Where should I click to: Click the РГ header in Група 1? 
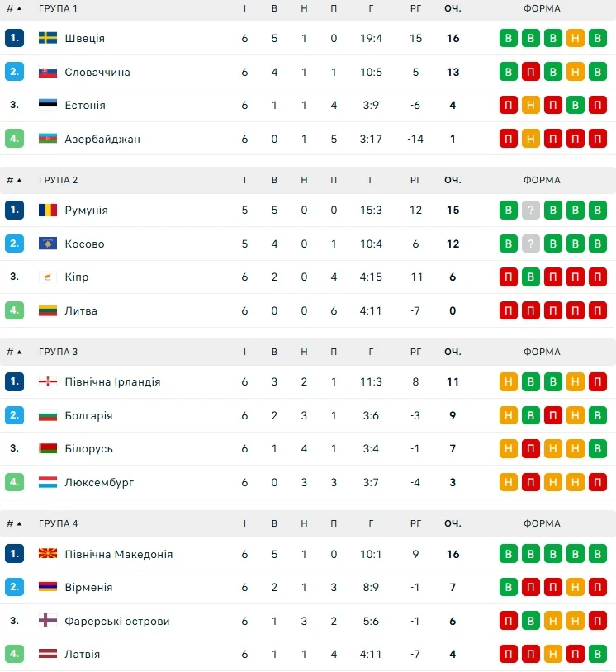click(x=415, y=8)
